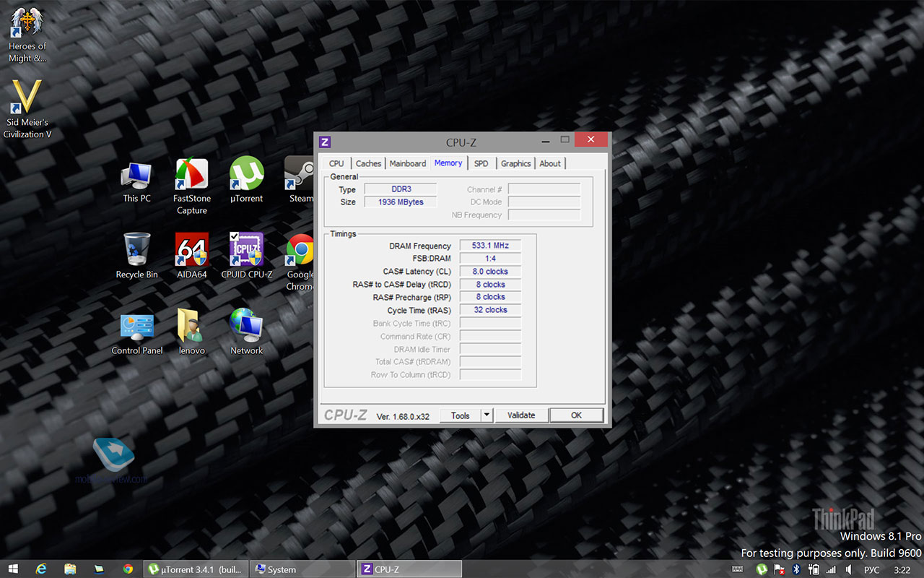Click the 533.1 MHz DRAM Frequency value
The width and height of the screenshot is (924, 578).
[x=490, y=246]
